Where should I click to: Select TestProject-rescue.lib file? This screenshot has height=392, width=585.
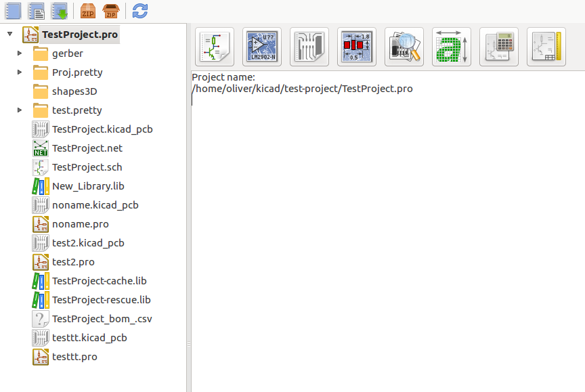[x=102, y=300]
